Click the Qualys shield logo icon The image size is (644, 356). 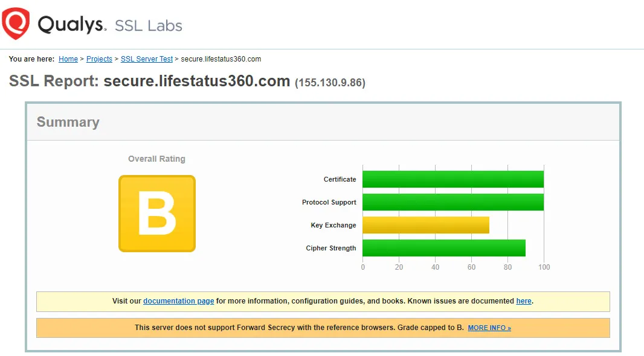(x=16, y=24)
